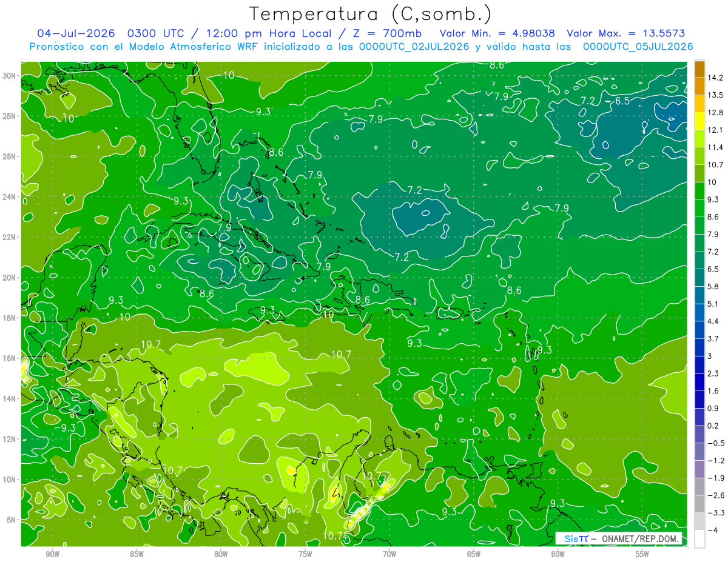Click the "80W" longitude axis label
The height and width of the screenshot is (562, 728).
(221, 554)
